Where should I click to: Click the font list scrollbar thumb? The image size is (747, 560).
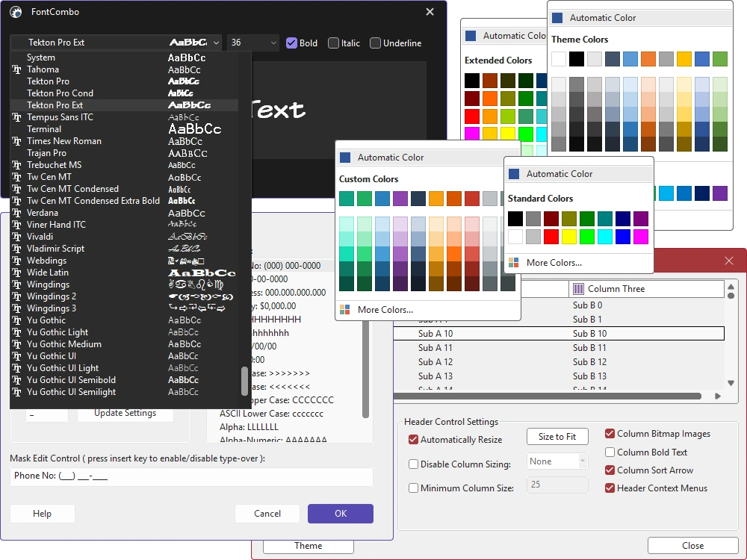point(244,381)
